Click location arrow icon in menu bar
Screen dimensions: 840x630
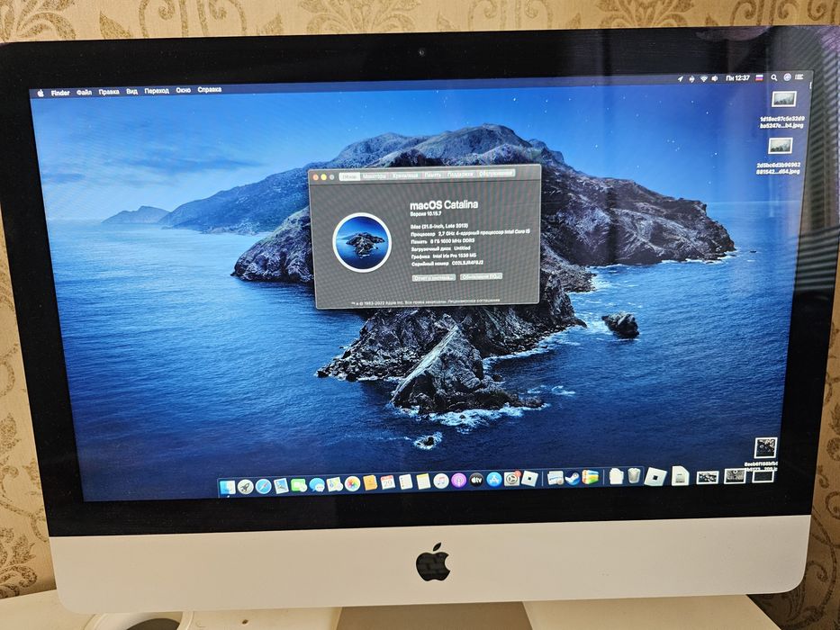coord(681,79)
